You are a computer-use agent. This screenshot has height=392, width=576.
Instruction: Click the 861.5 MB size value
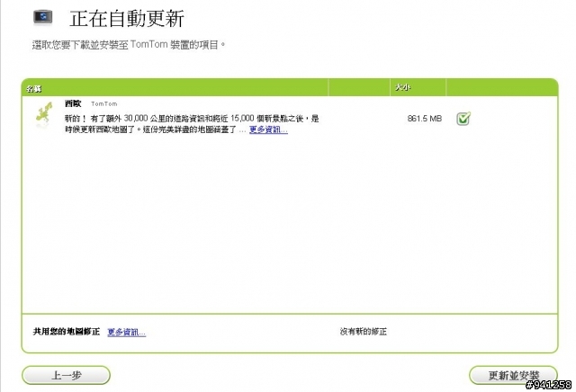425,119
